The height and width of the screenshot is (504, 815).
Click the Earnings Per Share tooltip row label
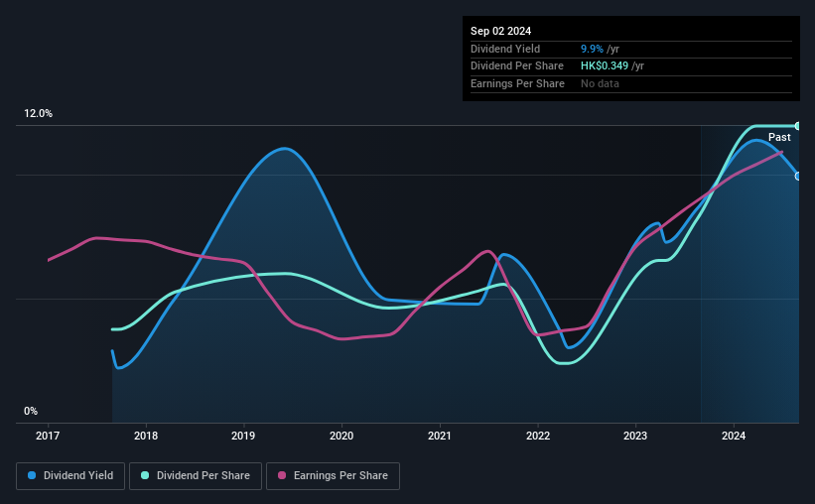517,83
